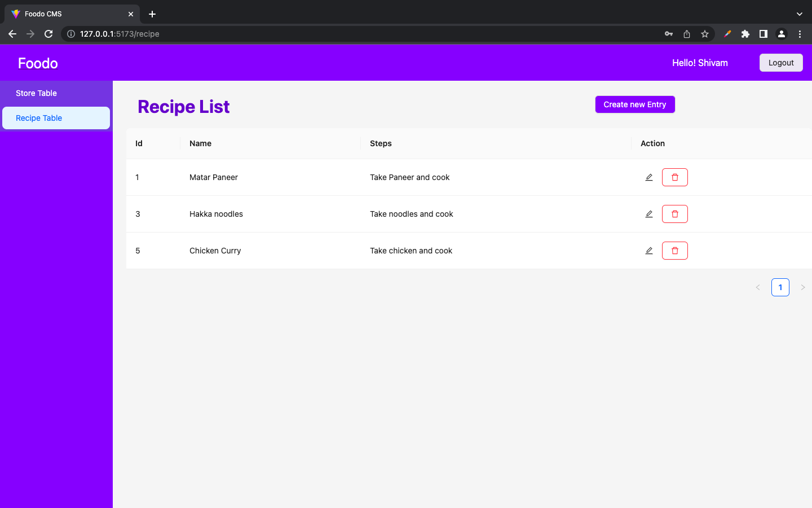812x508 pixels.
Task: Go back in browser history
Action: tap(12, 34)
